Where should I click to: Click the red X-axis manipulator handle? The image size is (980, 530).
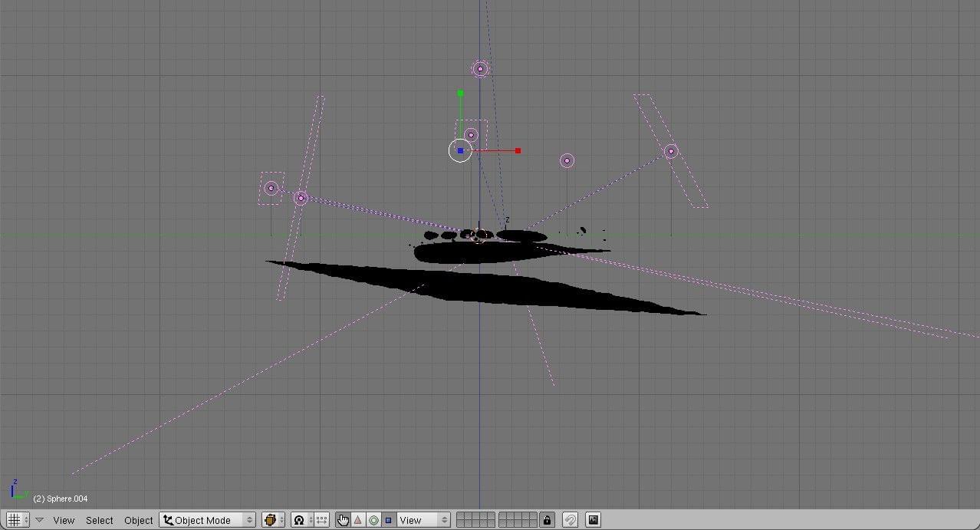(518, 150)
